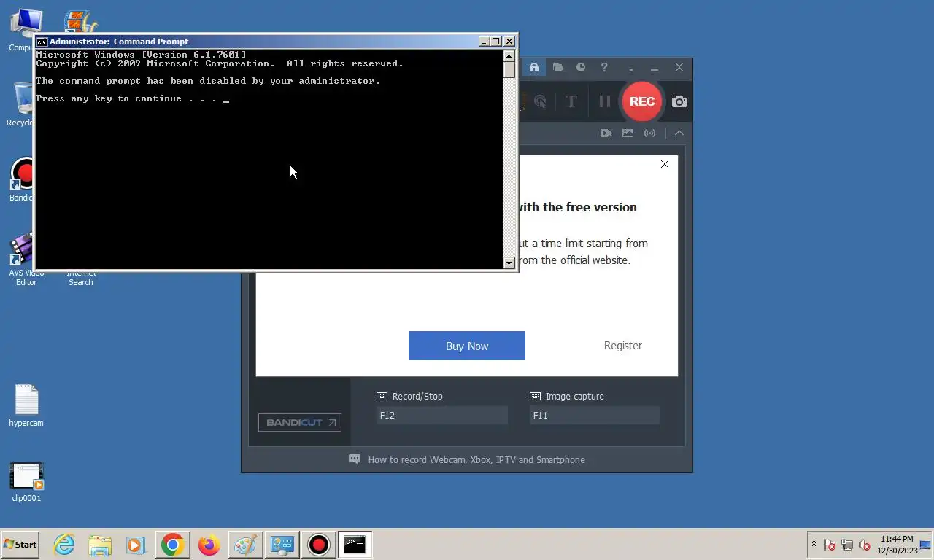Image resolution: width=934 pixels, height=560 pixels.
Task: Click the pause icon in Bandicam
Action: [x=604, y=101]
